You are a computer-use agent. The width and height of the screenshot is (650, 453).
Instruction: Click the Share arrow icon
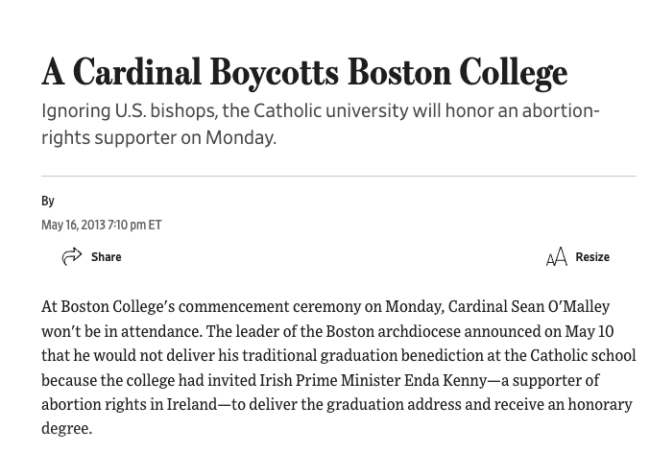(x=72, y=257)
